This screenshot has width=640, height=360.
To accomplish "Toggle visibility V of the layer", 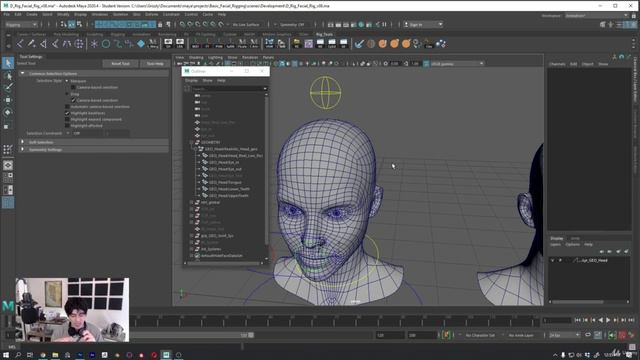I will point(553,260).
